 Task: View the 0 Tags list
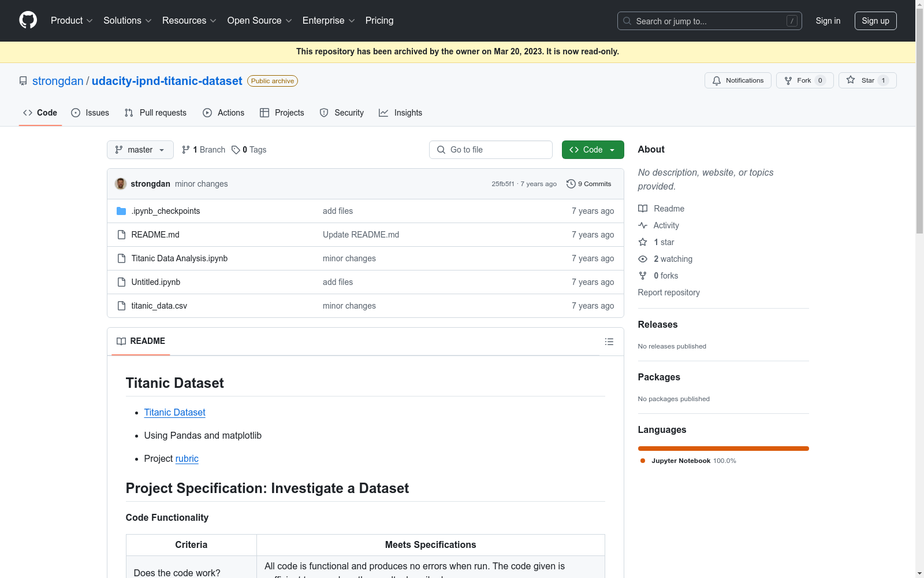(x=249, y=150)
